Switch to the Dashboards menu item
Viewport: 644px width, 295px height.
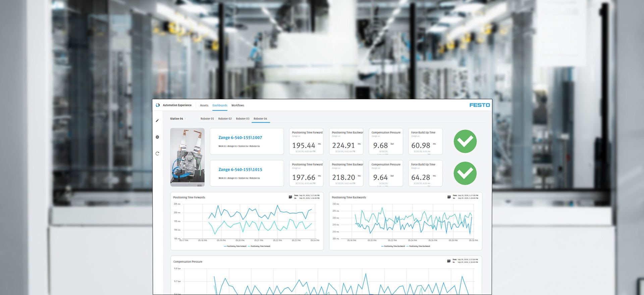[x=220, y=105]
